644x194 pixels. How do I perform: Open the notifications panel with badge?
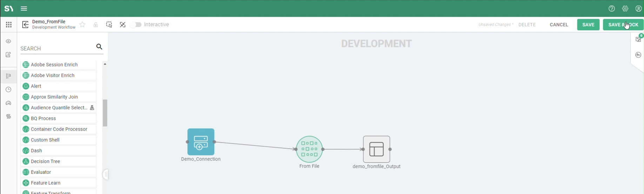pos(638,39)
